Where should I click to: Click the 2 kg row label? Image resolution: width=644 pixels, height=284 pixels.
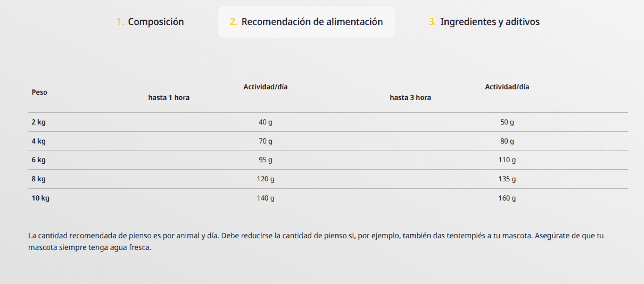(38, 122)
